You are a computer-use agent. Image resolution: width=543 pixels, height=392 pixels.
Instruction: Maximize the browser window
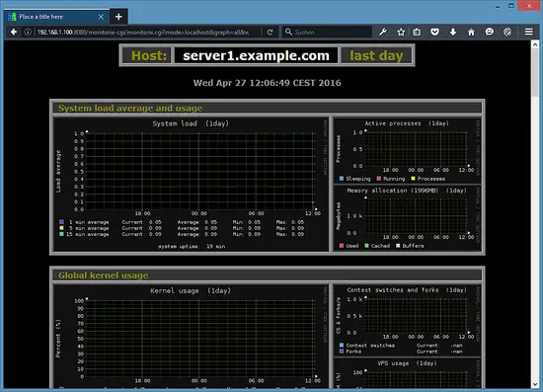[x=511, y=6]
